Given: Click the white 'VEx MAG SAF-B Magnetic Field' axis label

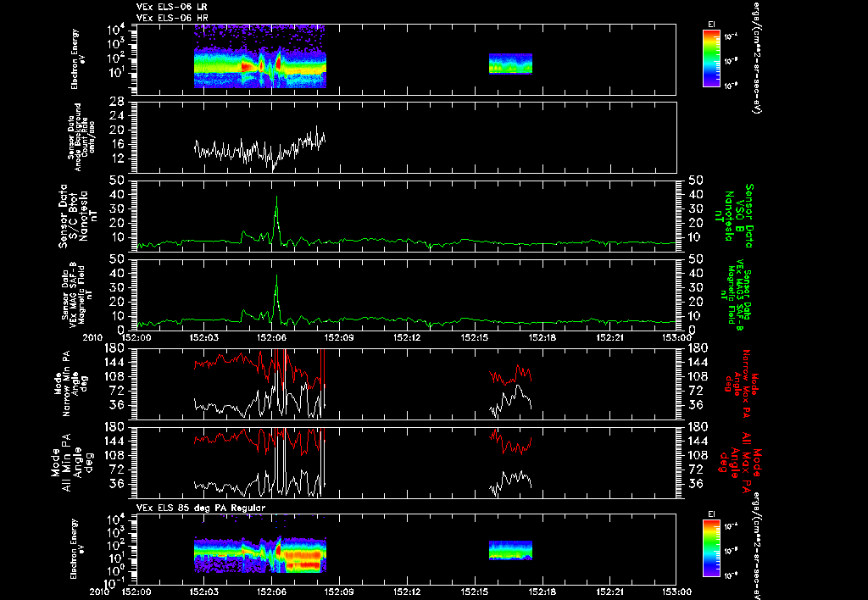Looking at the screenshot, I should click(x=77, y=296).
